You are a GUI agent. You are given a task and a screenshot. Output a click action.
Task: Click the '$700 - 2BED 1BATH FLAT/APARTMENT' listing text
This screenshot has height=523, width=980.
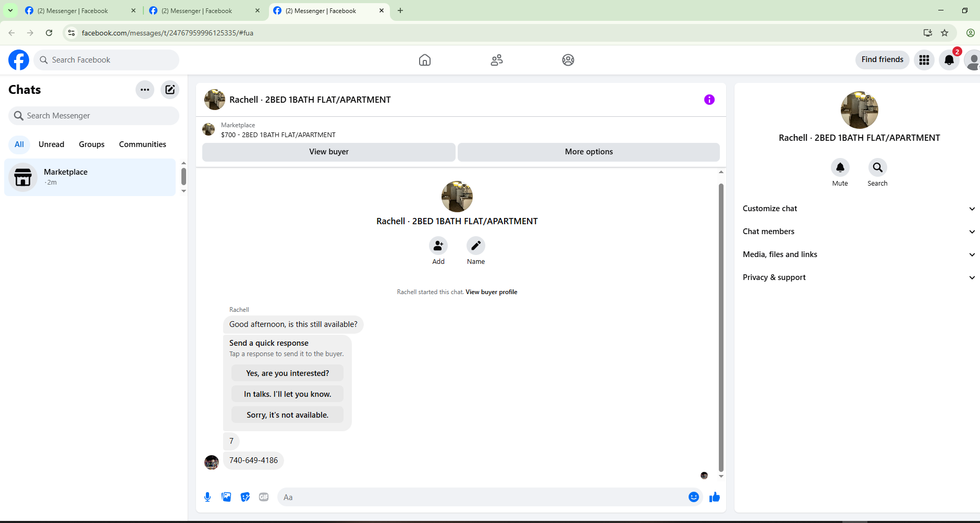click(x=278, y=135)
